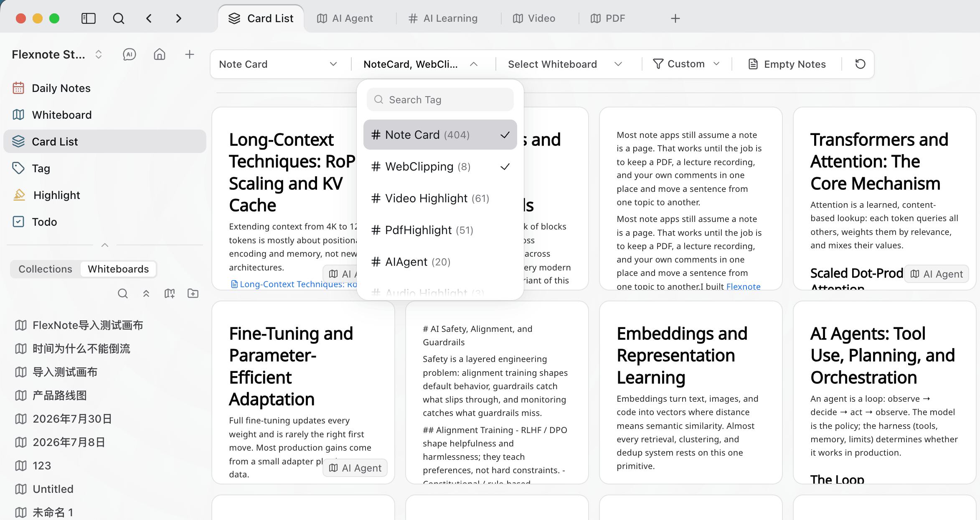Open Whiteboard in sidebar
The width and height of the screenshot is (980, 520).
click(x=104, y=115)
